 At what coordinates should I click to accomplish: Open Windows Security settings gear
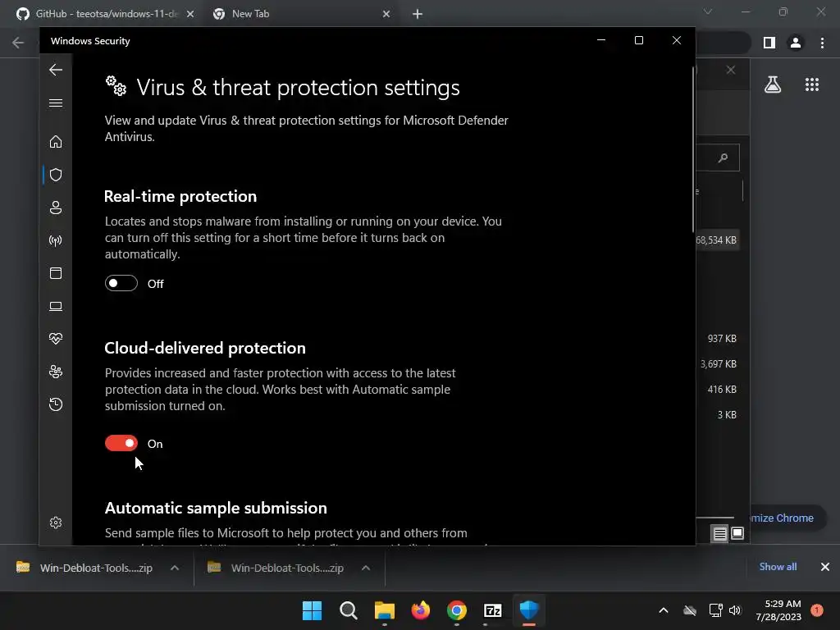point(56,523)
